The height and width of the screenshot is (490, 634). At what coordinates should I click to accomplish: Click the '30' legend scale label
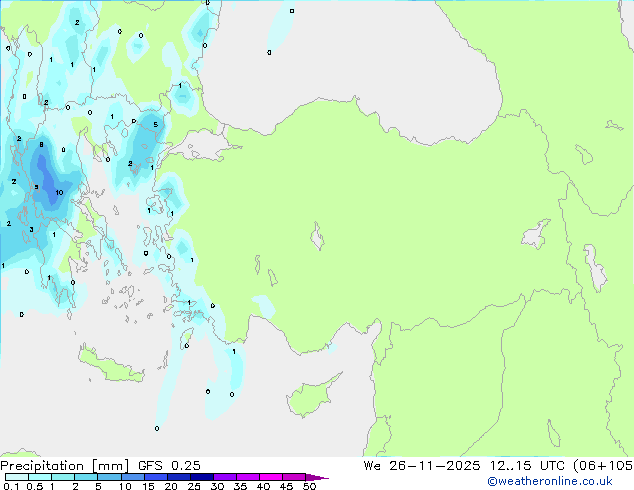click(217, 486)
